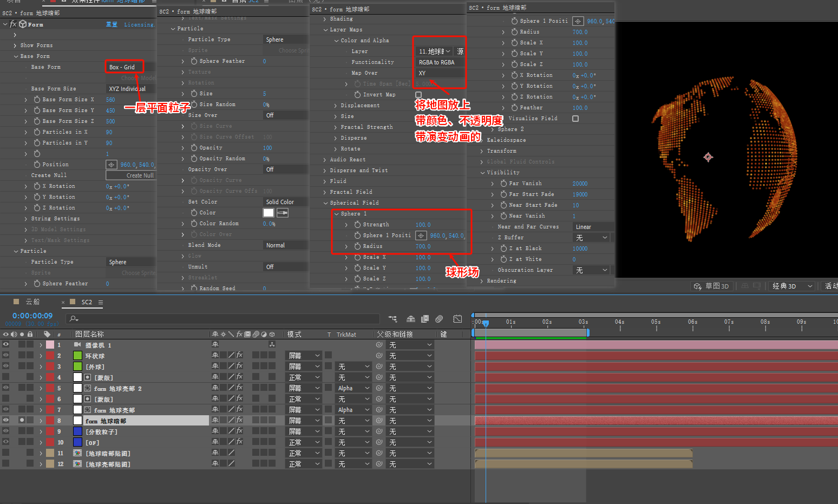Viewport: 838px width, 504px height.
Task: Click search magnifier icon in timeline
Action: click(x=73, y=319)
